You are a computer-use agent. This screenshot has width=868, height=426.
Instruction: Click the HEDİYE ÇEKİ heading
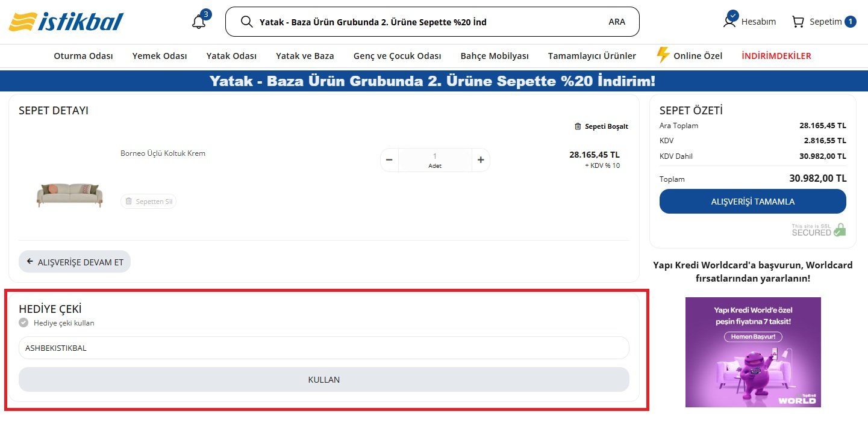(50, 309)
